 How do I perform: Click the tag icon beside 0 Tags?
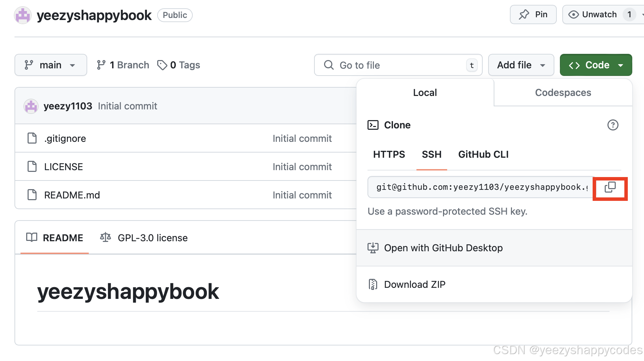[x=162, y=65]
